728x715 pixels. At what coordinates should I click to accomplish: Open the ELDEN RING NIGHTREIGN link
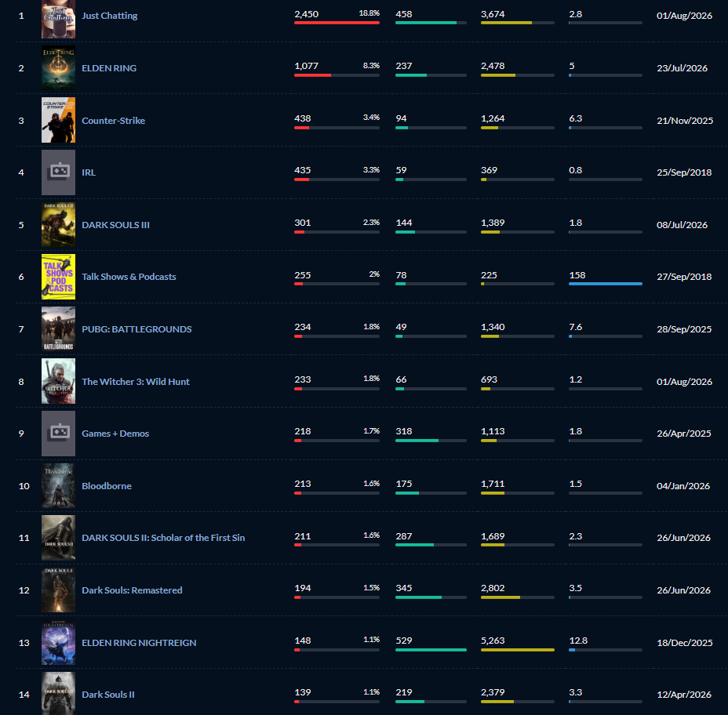[x=139, y=643]
